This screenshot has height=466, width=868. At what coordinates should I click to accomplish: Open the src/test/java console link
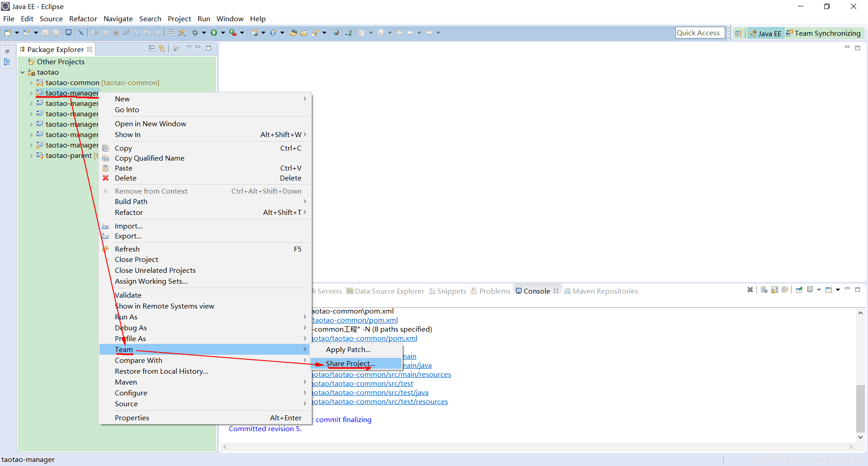370,393
